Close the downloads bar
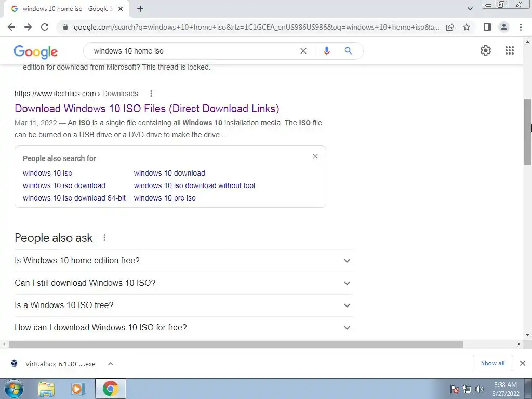Screen dimensions: 532x399 (523, 363)
